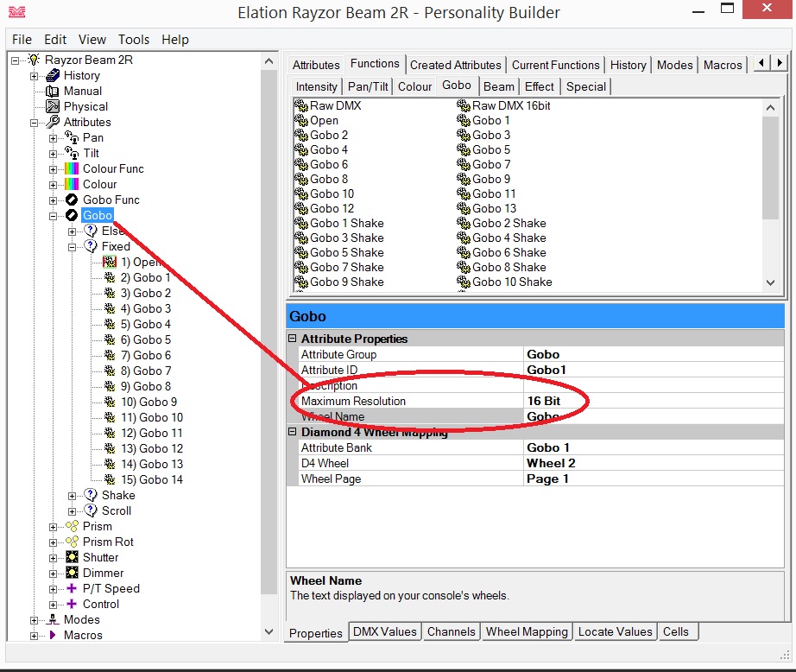Open the View menu
Screen dimensions: 796x672
(x=92, y=40)
